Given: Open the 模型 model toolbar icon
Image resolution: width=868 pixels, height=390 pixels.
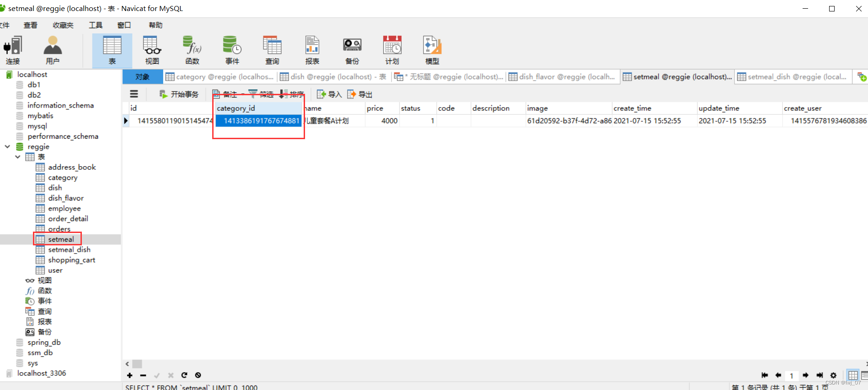Looking at the screenshot, I should [432, 50].
